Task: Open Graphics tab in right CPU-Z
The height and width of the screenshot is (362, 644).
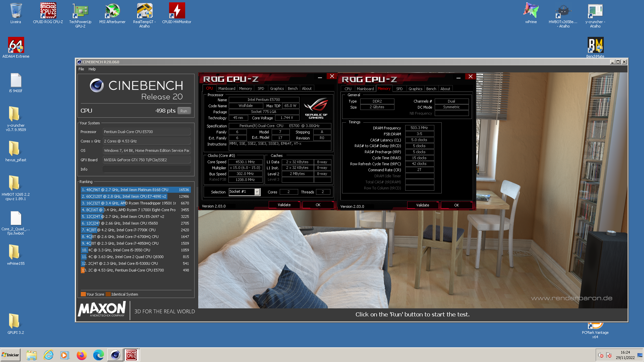Action: click(416, 89)
